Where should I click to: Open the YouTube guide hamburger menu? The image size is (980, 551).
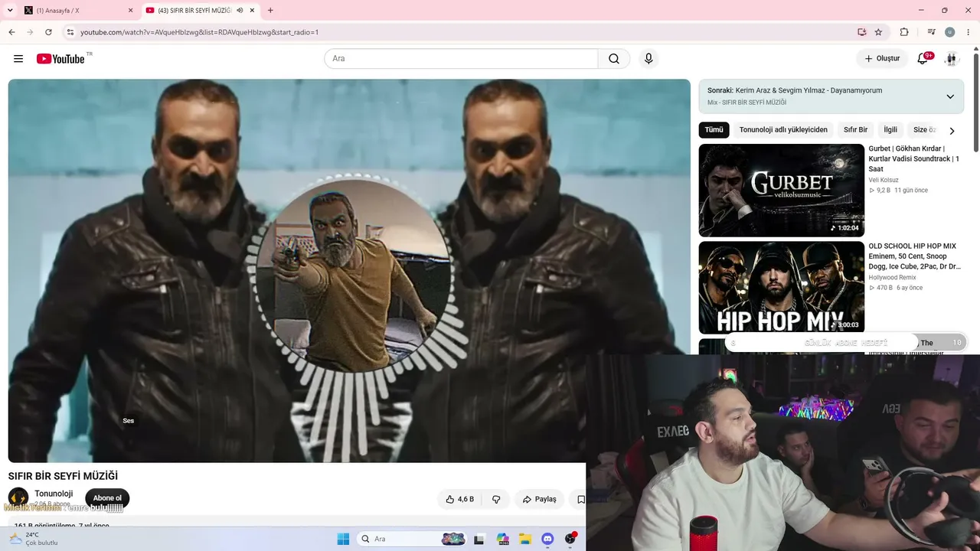point(18,59)
